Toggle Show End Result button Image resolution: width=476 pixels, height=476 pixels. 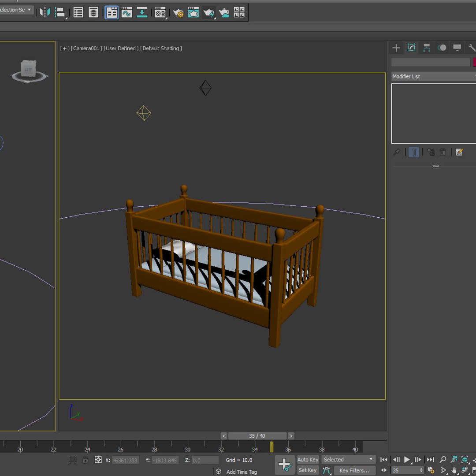414,152
